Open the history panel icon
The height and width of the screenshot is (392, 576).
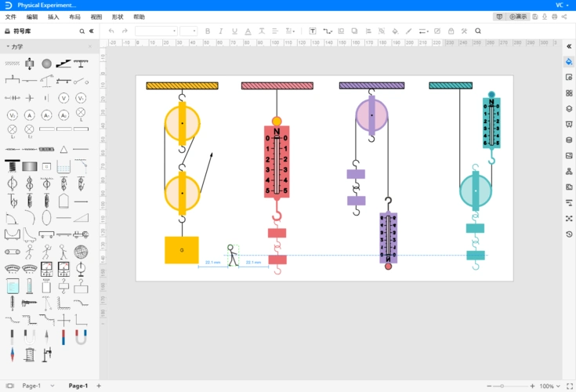click(569, 234)
